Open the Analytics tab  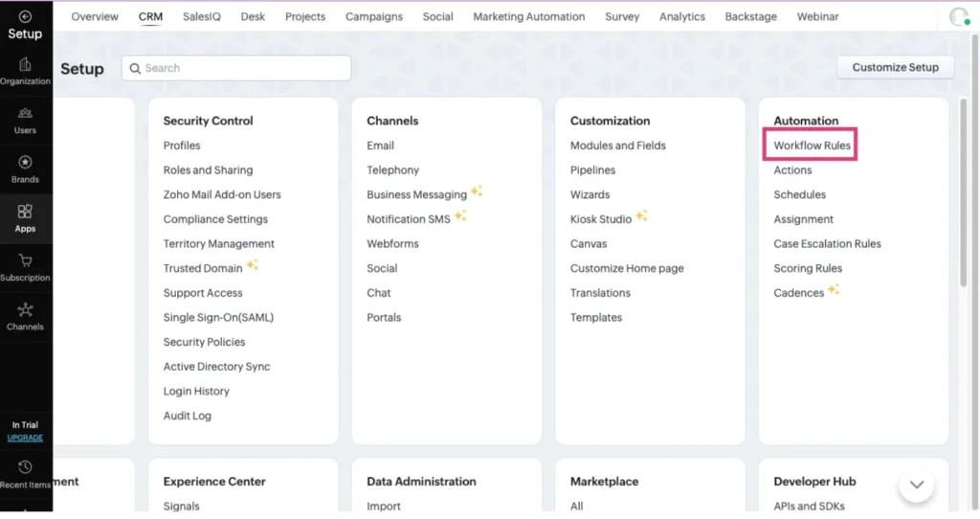pos(681,17)
